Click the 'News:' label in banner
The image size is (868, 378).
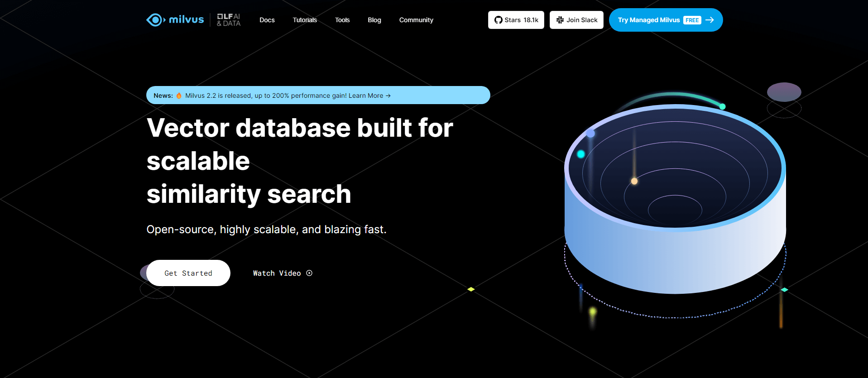coord(163,96)
